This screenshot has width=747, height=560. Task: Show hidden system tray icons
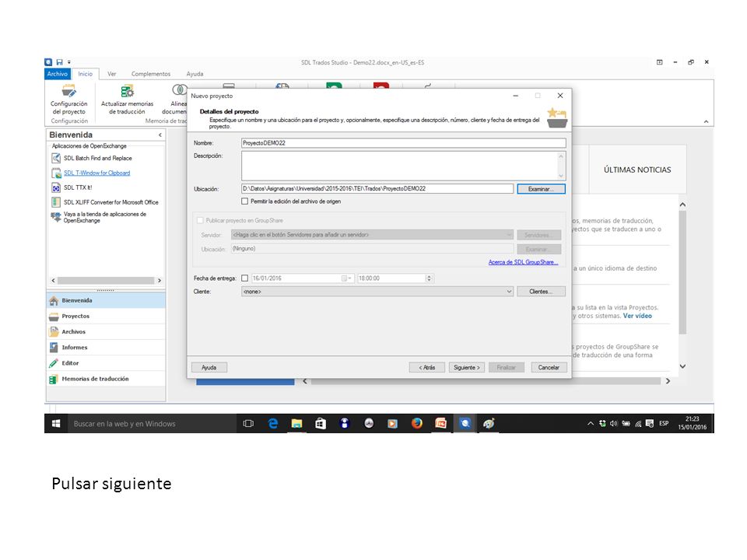click(591, 423)
